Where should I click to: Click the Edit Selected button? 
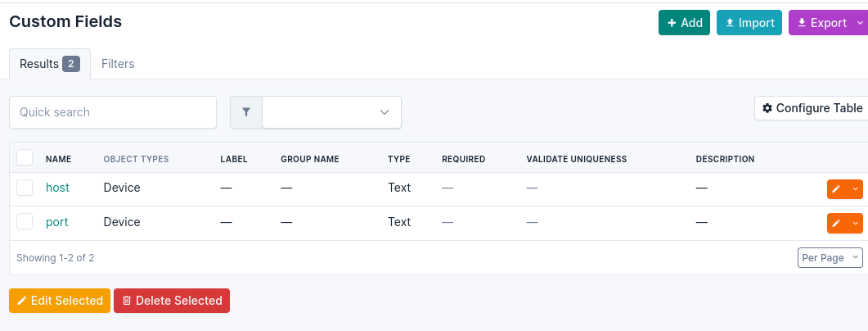click(x=60, y=301)
